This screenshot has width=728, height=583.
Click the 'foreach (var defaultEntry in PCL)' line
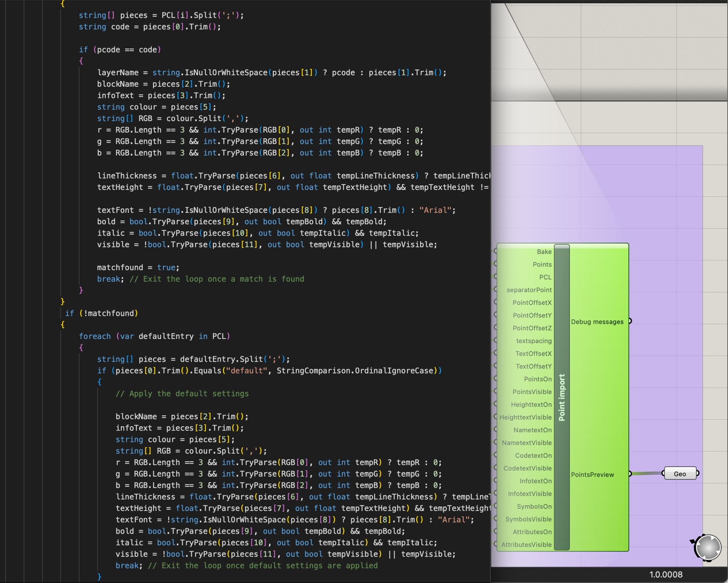coord(154,336)
